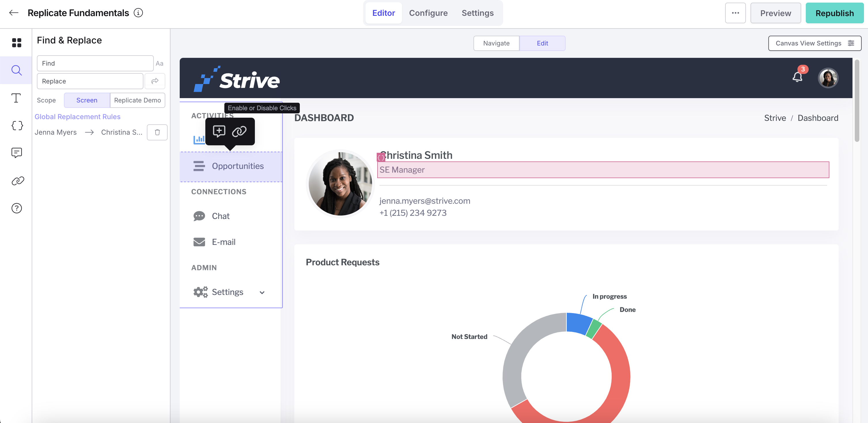Image resolution: width=868 pixels, height=423 pixels.
Task: Click the Replace input field
Action: [90, 81]
